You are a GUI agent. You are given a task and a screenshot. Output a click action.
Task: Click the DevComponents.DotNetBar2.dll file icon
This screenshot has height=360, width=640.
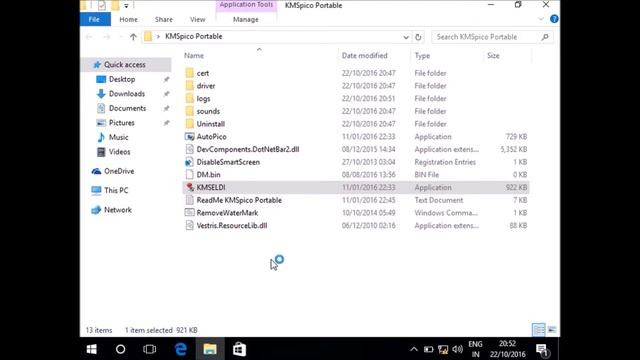[x=189, y=149]
